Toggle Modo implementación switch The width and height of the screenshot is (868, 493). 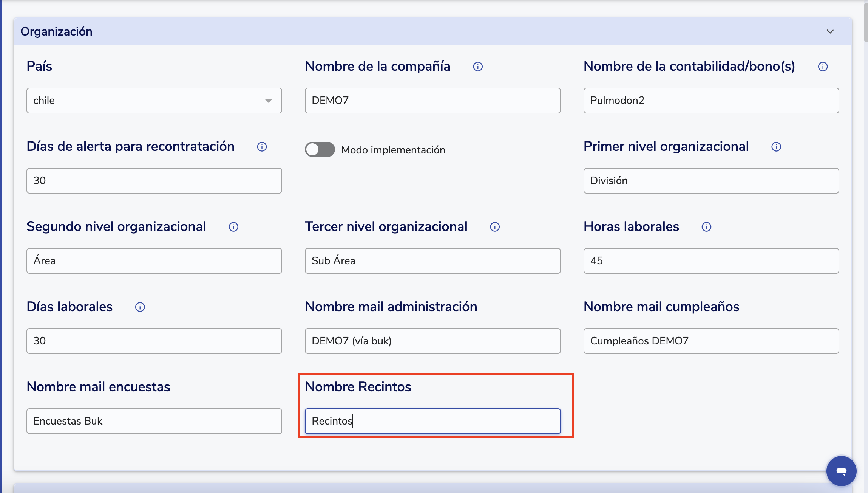click(x=320, y=149)
